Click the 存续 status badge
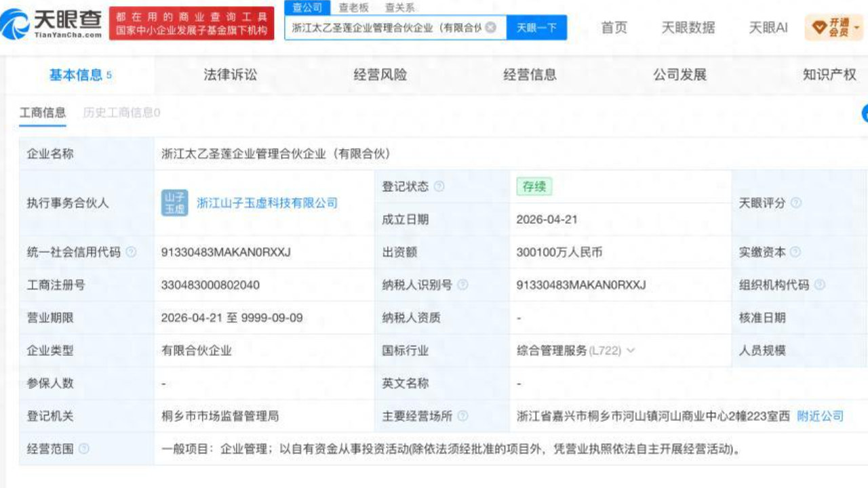 pos(534,186)
